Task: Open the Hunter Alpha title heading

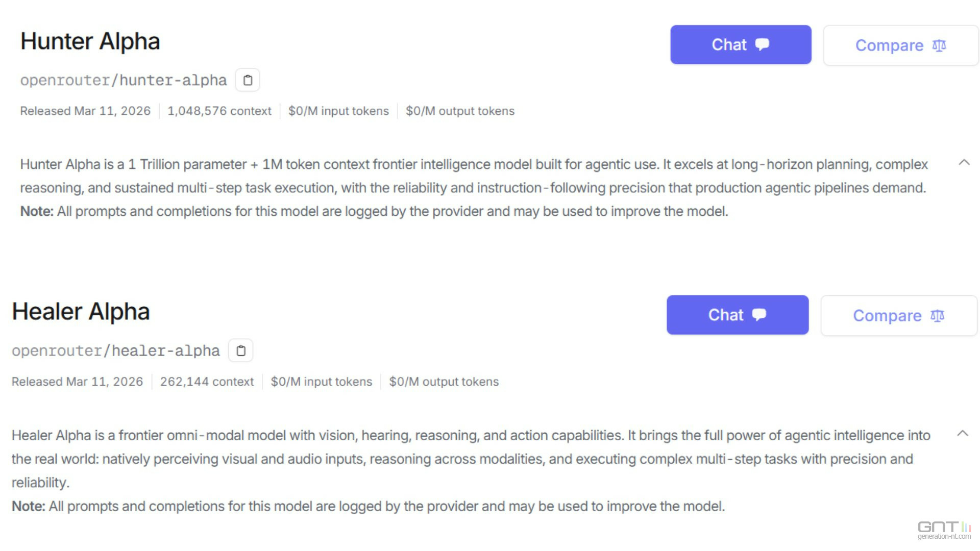Action: [x=90, y=41]
